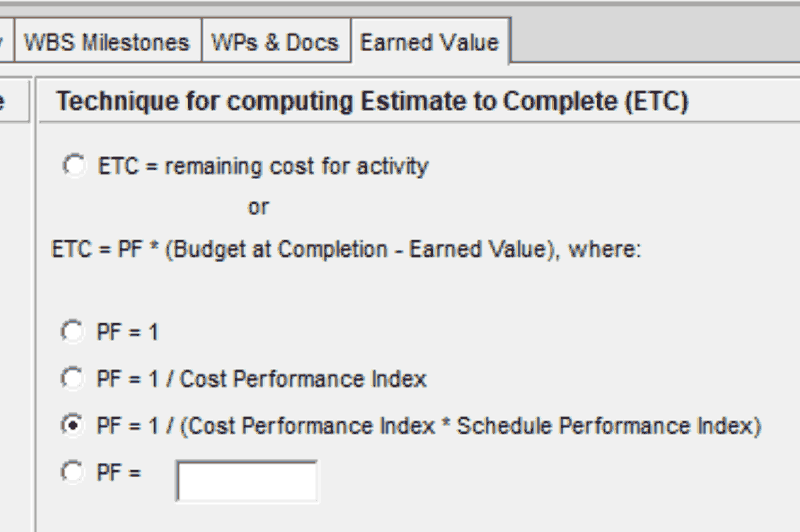Select the Earned Value tab
800x532 pixels.
point(429,42)
